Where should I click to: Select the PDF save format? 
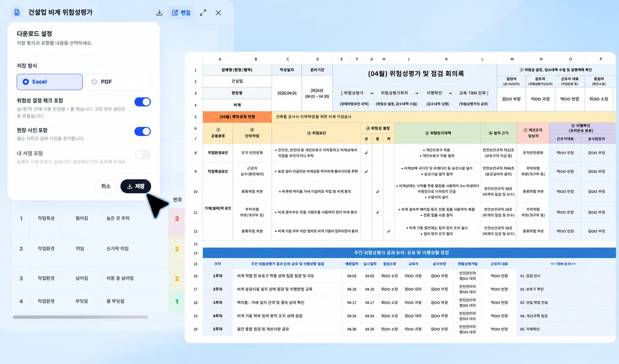point(118,82)
